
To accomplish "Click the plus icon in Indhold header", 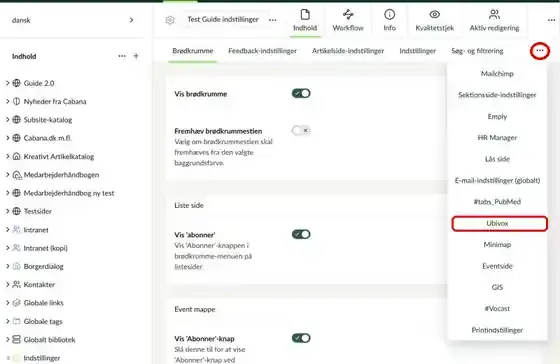I will coord(136,56).
